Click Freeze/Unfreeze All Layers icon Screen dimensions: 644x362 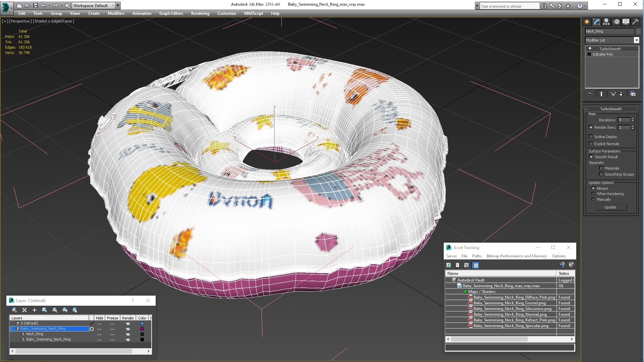pyautogui.click(x=75, y=310)
